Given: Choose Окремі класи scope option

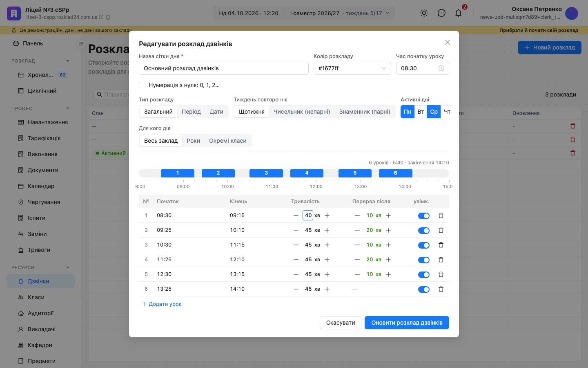Looking at the screenshot, I should coord(228,141).
